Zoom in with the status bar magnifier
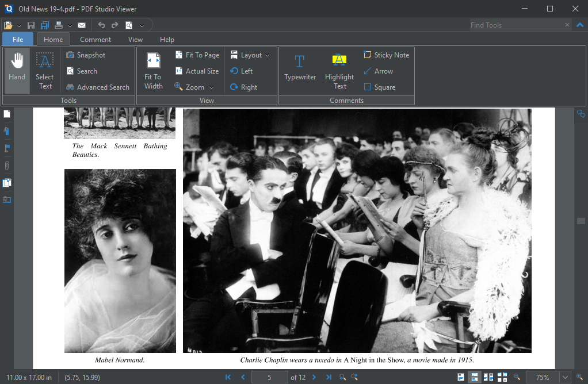 click(x=580, y=377)
